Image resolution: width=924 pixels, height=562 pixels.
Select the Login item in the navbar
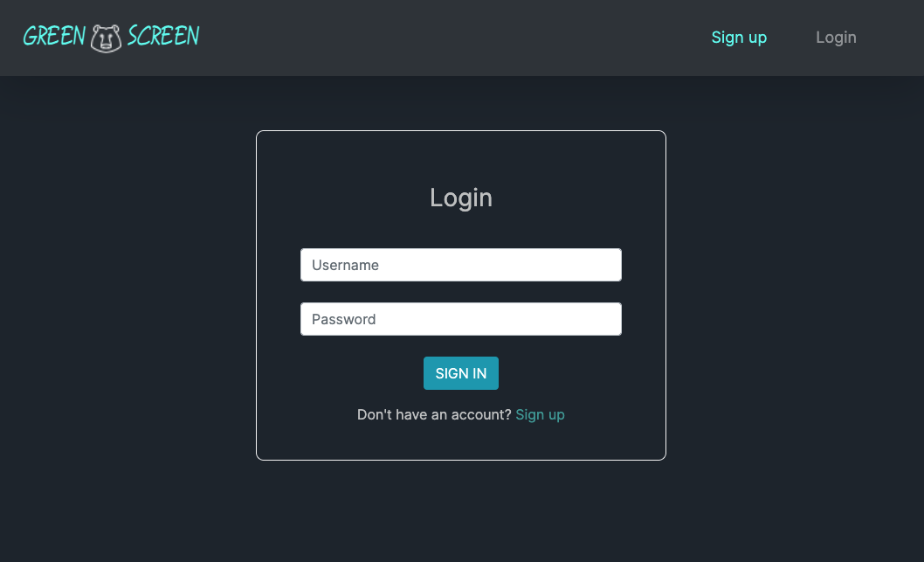point(836,38)
